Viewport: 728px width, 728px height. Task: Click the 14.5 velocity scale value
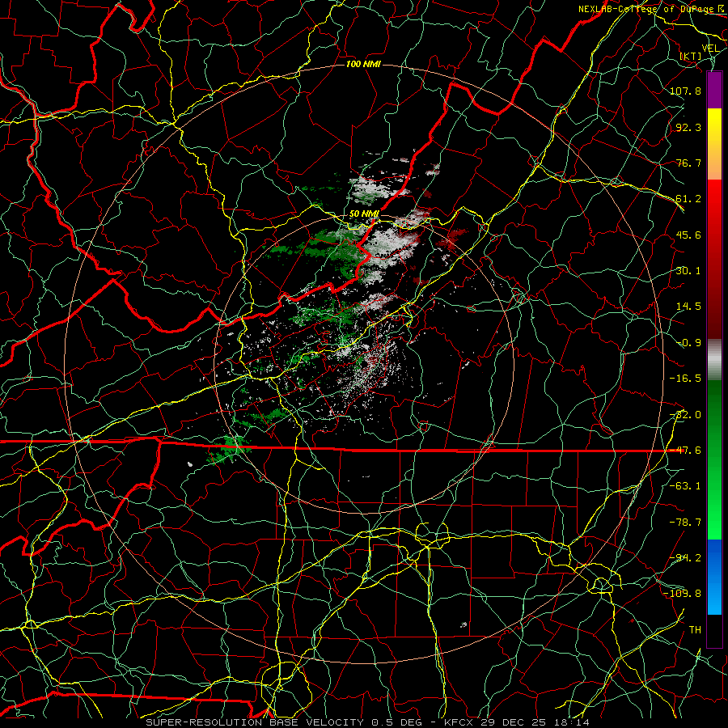click(688, 307)
